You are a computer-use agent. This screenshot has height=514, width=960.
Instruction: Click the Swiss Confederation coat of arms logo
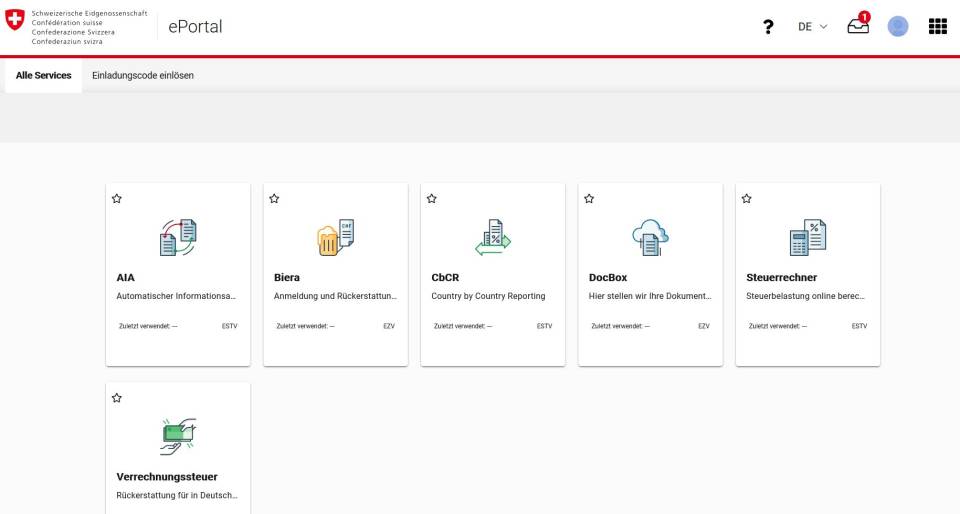(x=15, y=20)
